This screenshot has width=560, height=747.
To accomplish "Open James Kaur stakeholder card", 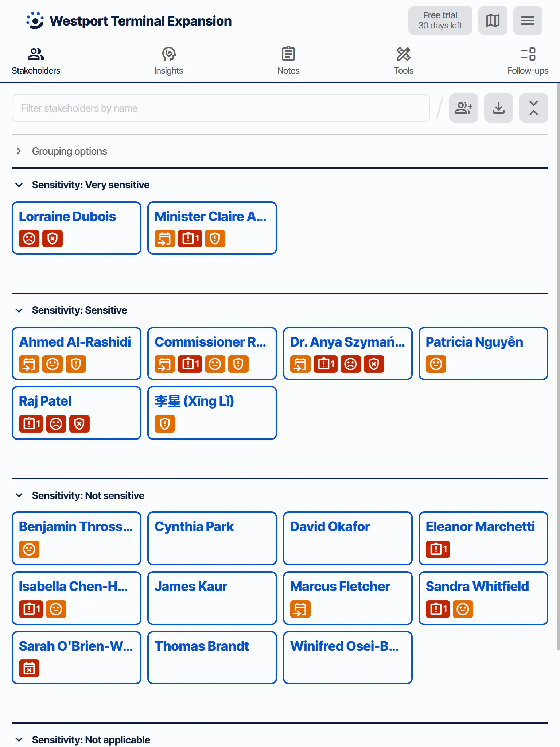I will [x=212, y=598].
